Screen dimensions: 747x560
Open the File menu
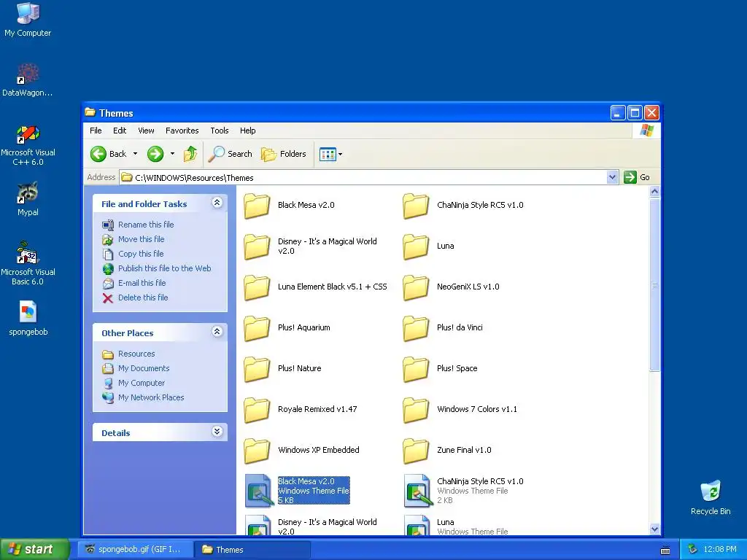click(x=96, y=131)
